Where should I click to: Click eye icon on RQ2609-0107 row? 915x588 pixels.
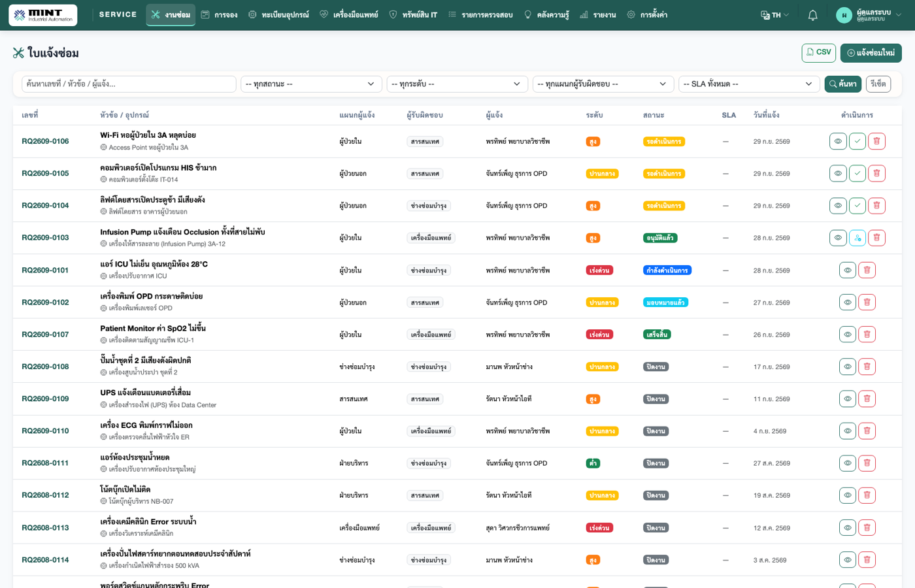coord(848,335)
